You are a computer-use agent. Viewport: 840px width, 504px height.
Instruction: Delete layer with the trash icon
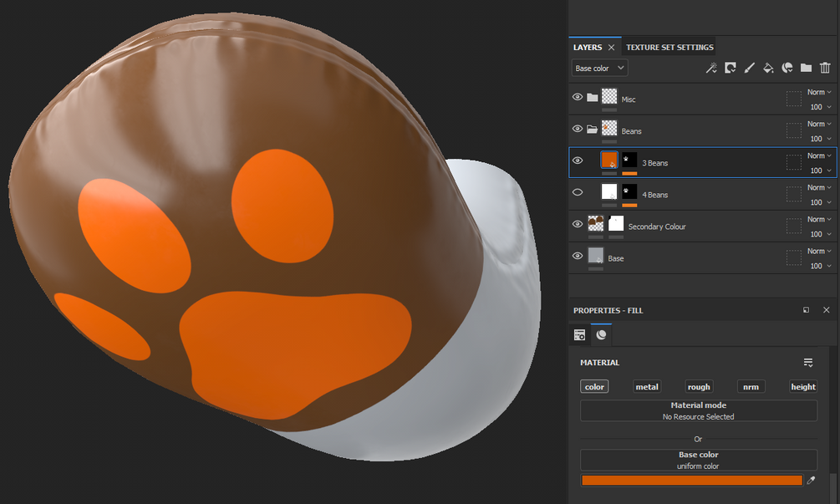click(x=825, y=68)
